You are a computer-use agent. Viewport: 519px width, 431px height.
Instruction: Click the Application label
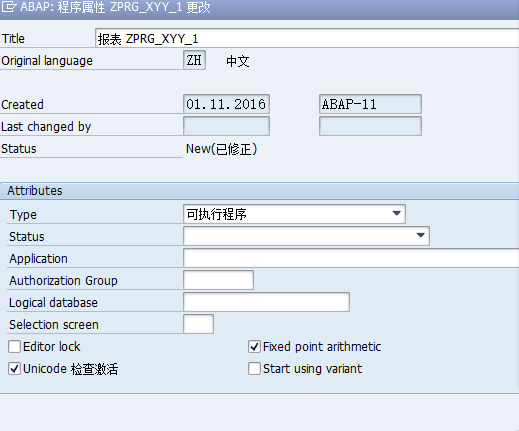[38, 259]
